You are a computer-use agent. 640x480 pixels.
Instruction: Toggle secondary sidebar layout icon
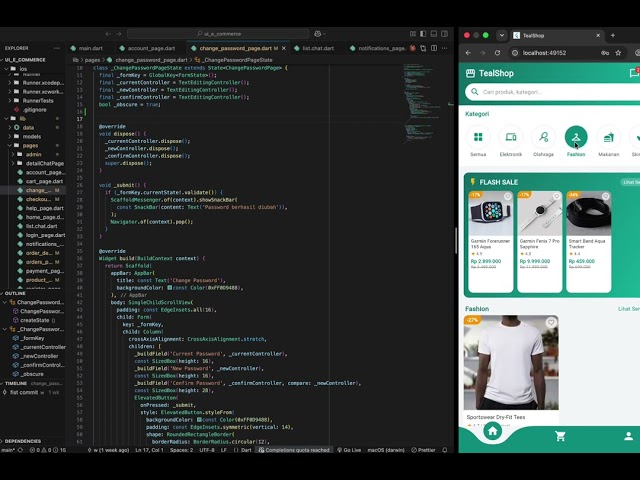[444, 34]
